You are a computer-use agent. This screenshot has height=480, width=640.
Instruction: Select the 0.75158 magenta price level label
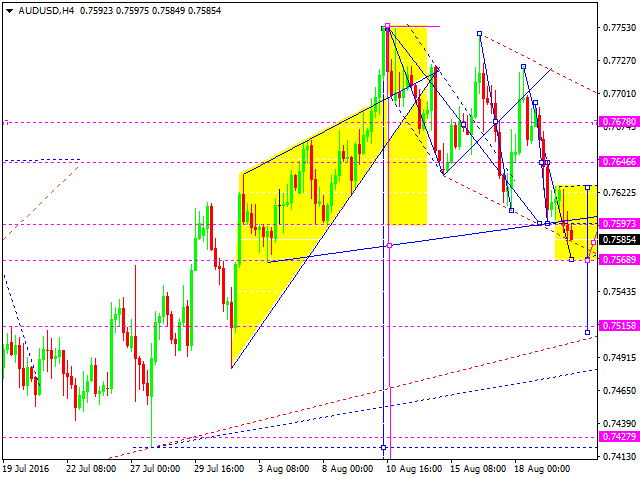coord(619,326)
